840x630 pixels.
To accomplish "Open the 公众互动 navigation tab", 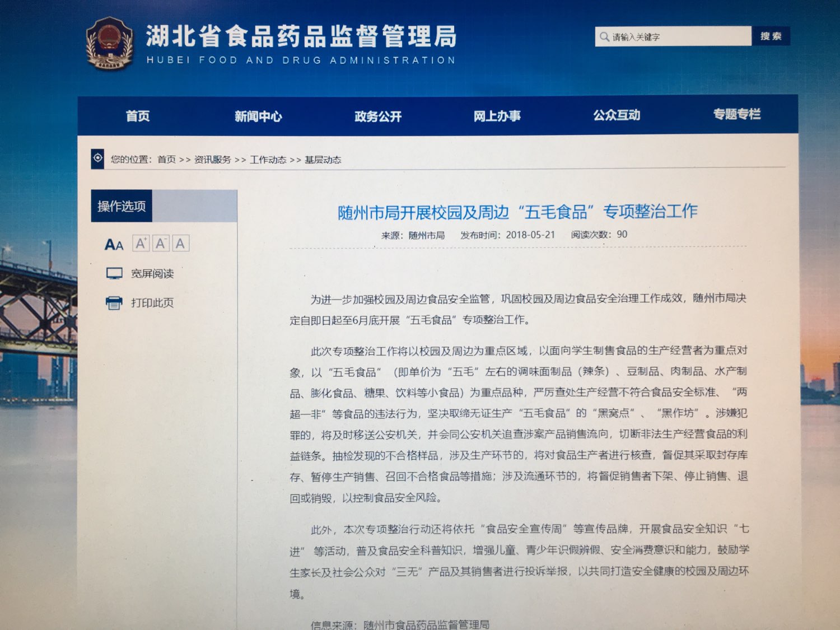I will tap(617, 115).
